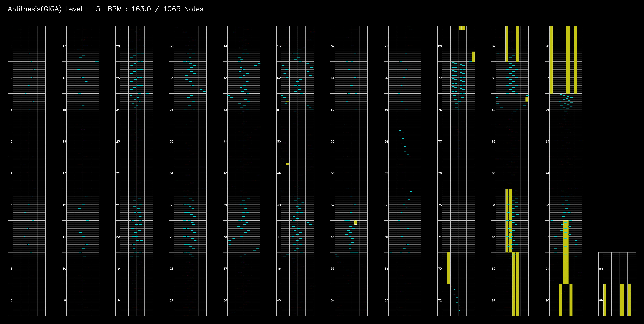
Task: Click measure number 49 label
Action: pyautogui.click(x=279, y=173)
